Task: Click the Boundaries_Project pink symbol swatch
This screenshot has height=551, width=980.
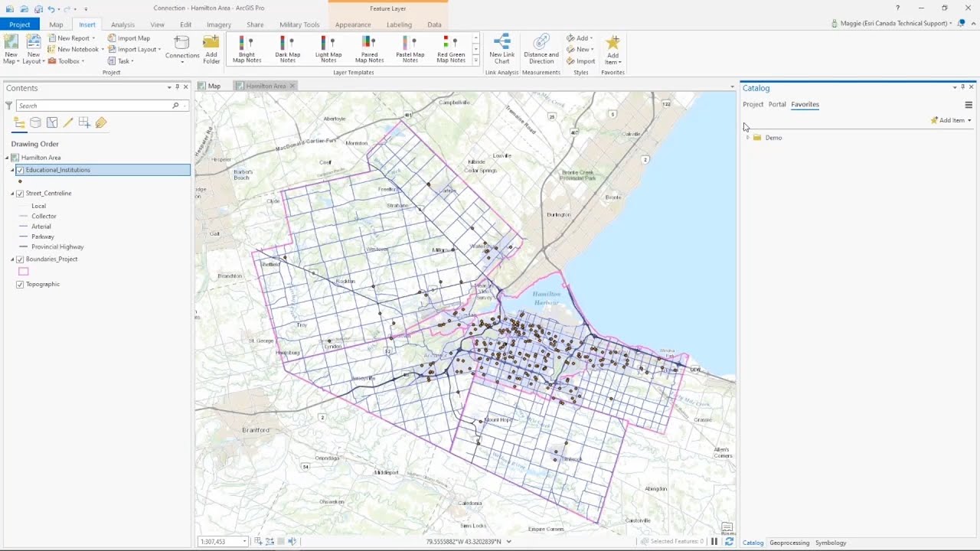Action: 24,272
